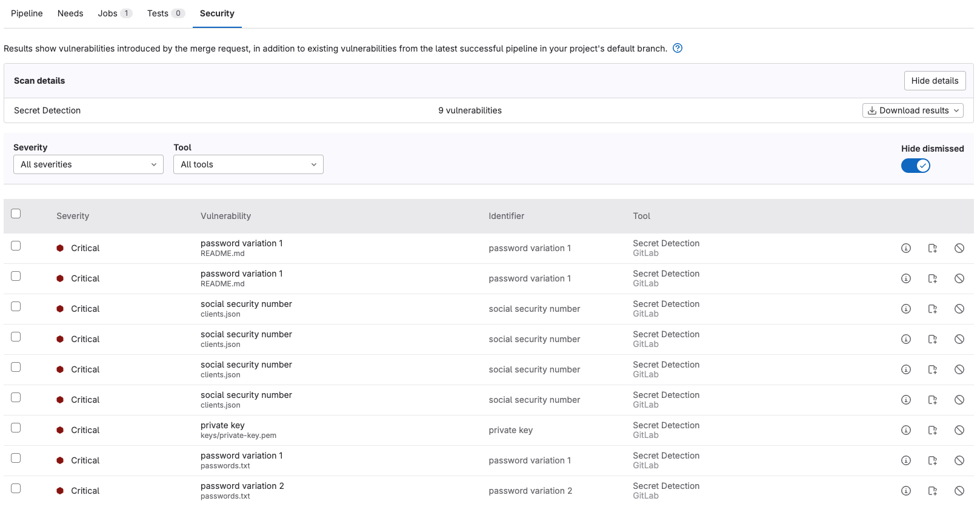This screenshot has width=980, height=515.
Task: Create an issue for the second README.md vulnerability
Action: [x=933, y=278]
